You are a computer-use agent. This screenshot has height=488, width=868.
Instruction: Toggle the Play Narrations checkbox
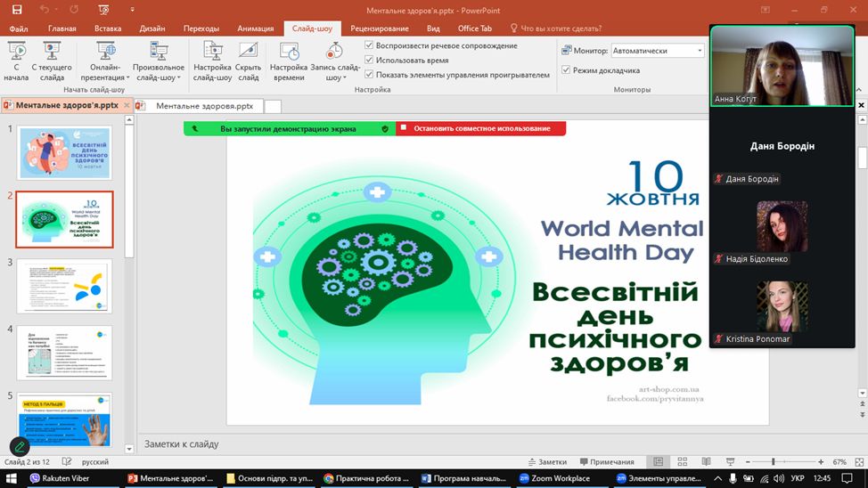coord(370,45)
